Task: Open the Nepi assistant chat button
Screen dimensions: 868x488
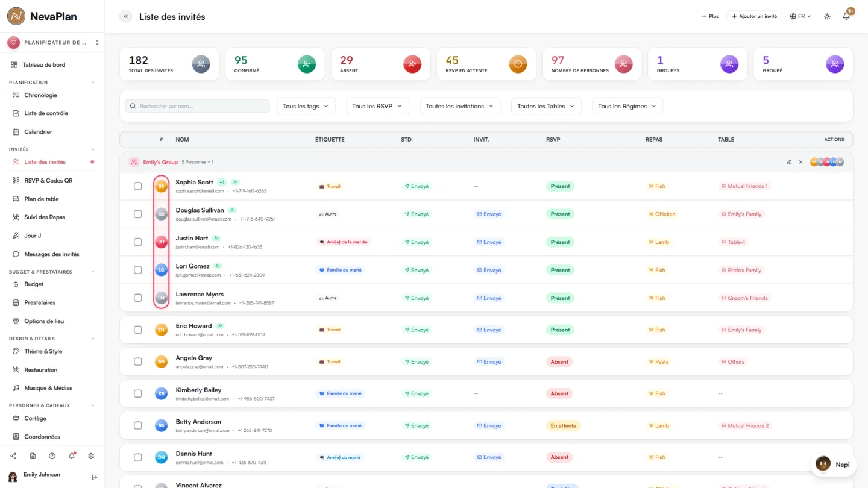Action: [833, 465]
